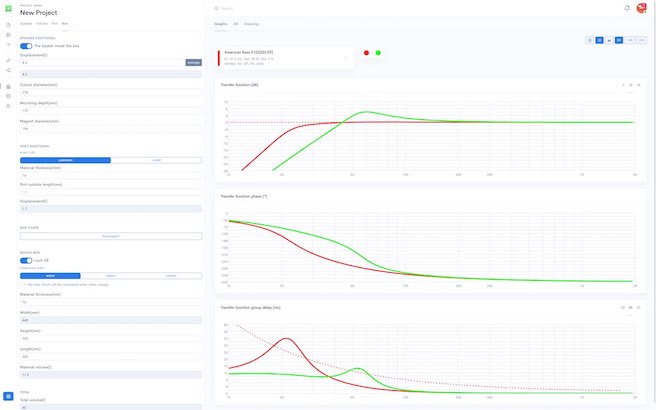Set frequency range to 2K
This screenshot has width=656, height=410.
point(619,40)
